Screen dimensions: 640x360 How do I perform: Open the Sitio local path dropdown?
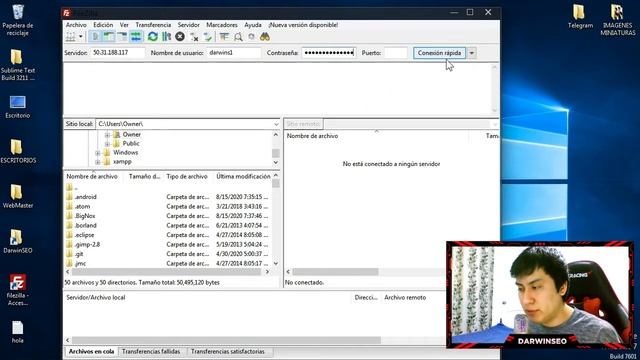[x=276, y=124]
